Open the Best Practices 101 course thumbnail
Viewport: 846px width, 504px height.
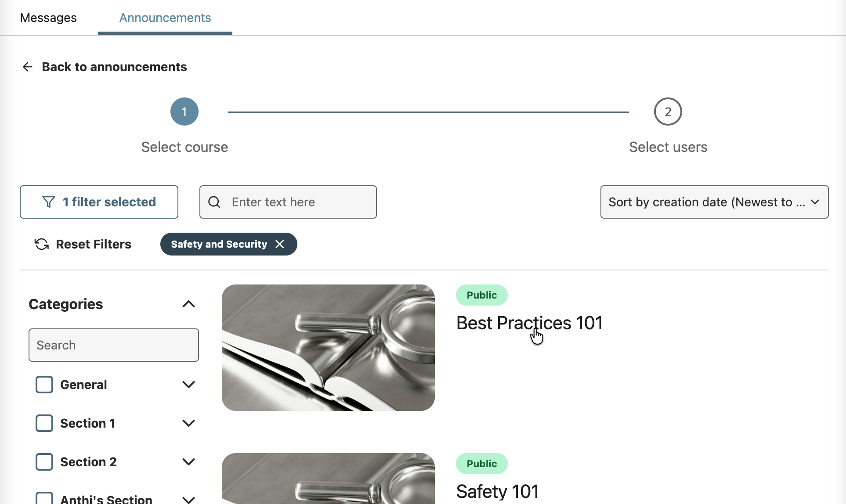(x=328, y=348)
